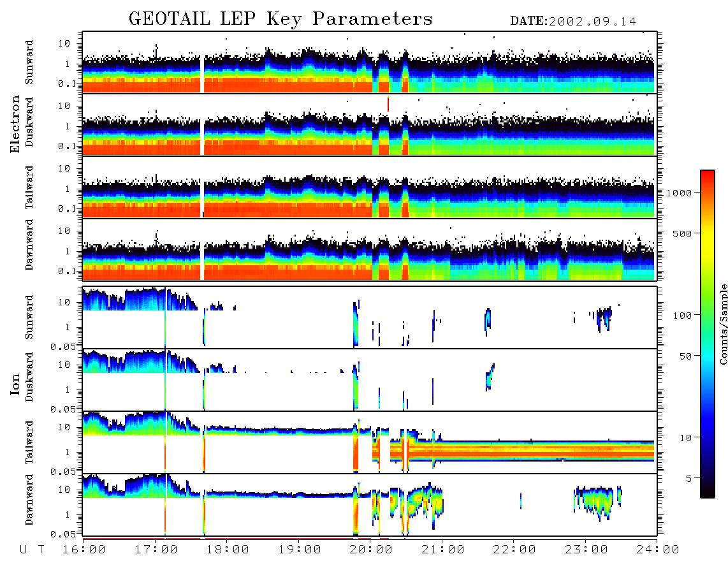Click the 0.05 tick of Ion Sunward axis
Viewport: 728px width, 561px height.
[x=62, y=346]
